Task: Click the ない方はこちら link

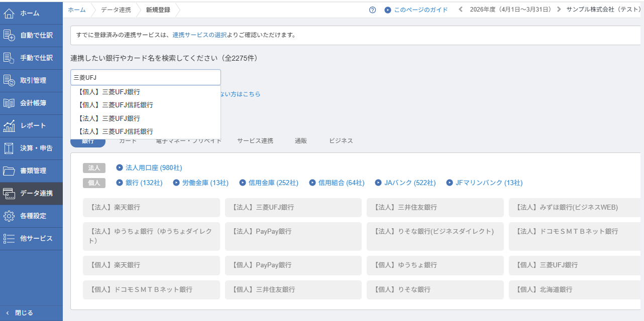Action: click(x=241, y=94)
